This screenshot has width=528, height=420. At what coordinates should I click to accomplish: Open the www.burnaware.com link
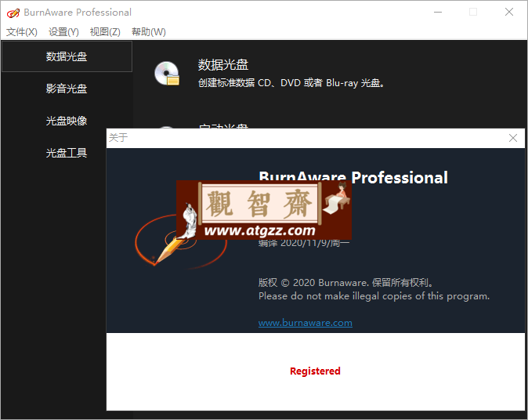coord(305,323)
